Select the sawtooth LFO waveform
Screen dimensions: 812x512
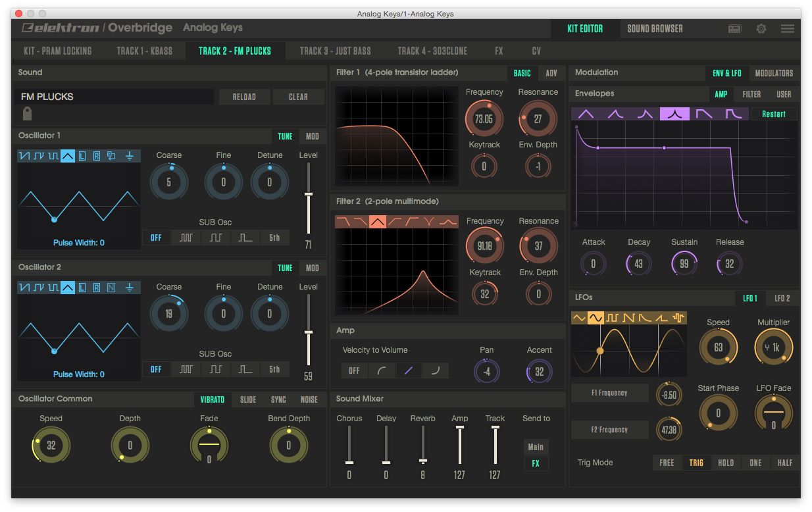(x=630, y=318)
